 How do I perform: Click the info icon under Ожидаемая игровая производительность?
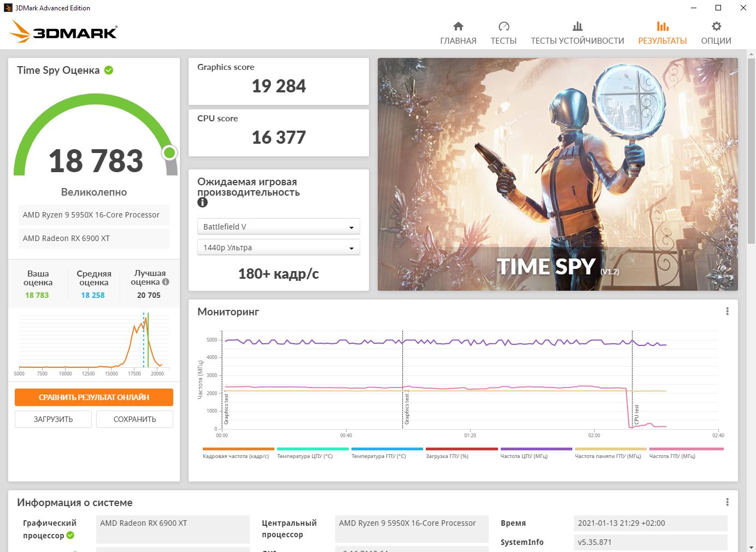point(202,202)
